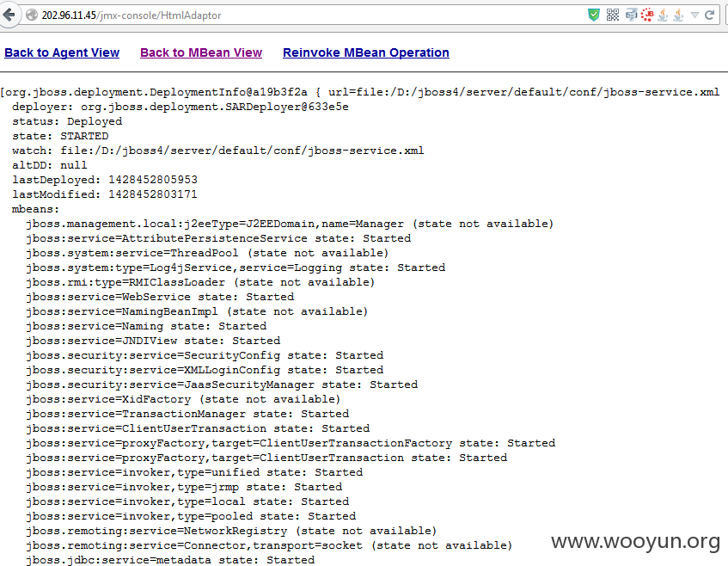Click the DeploymentInfo@a19b3f2a url line
This screenshot has height=566, width=728.
coord(360,92)
